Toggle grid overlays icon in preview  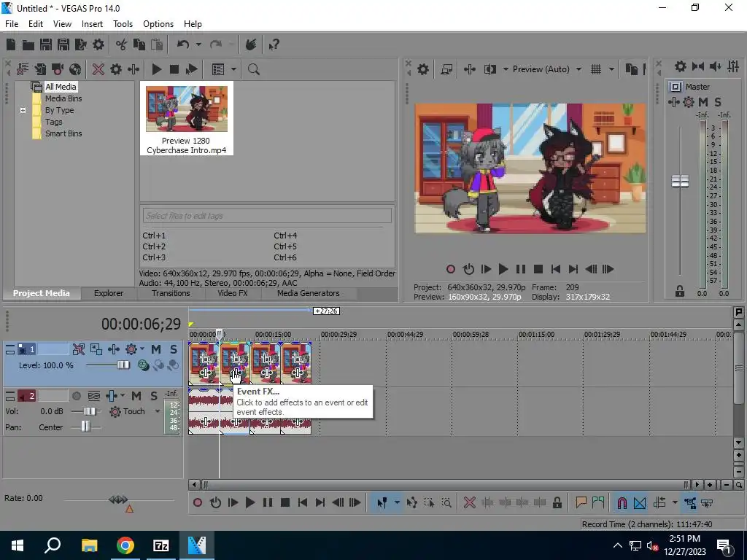tap(596, 69)
